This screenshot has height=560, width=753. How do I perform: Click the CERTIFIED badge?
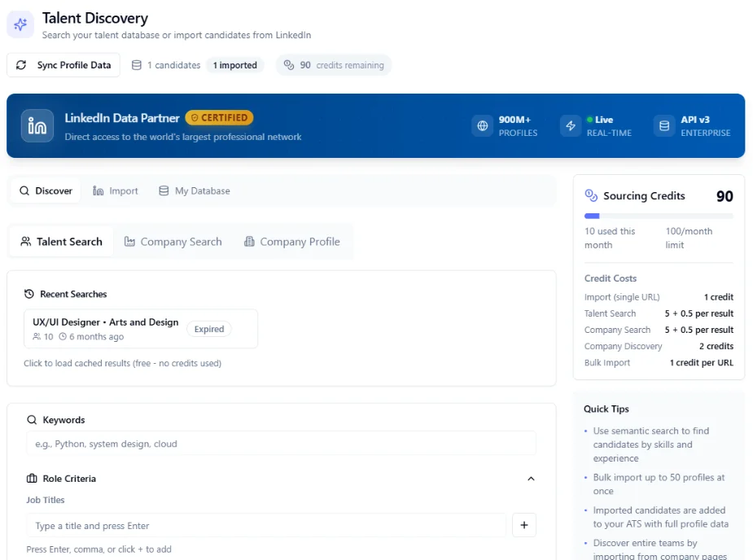coord(220,118)
